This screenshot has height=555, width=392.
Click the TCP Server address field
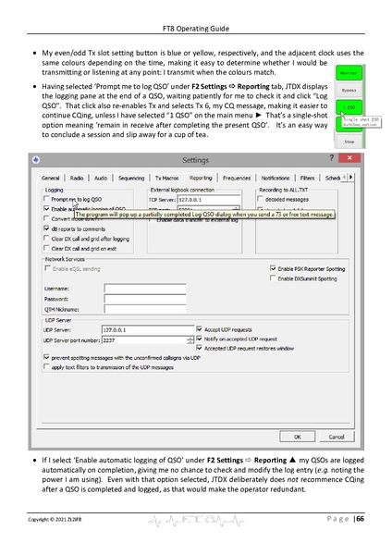[x=209, y=200]
